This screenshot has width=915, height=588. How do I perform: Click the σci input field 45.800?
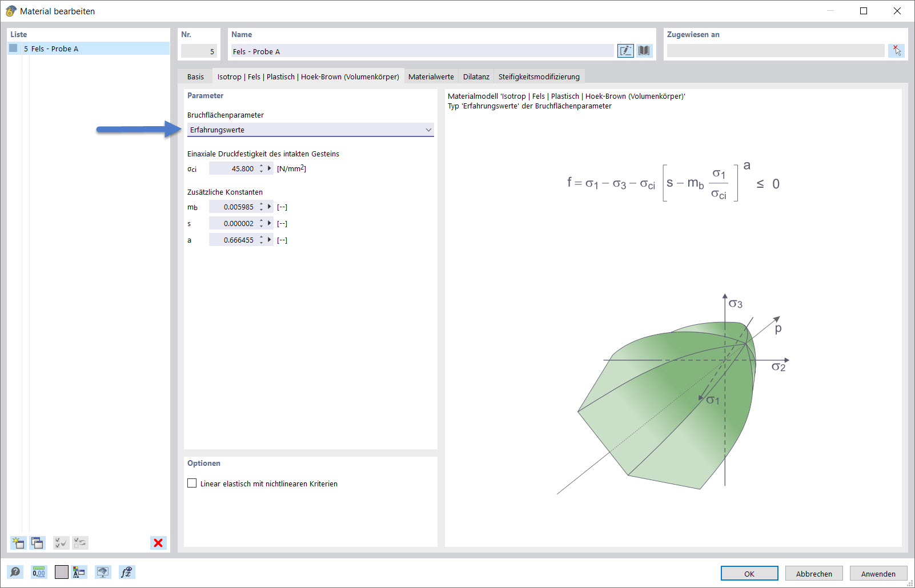(x=233, y=168)
